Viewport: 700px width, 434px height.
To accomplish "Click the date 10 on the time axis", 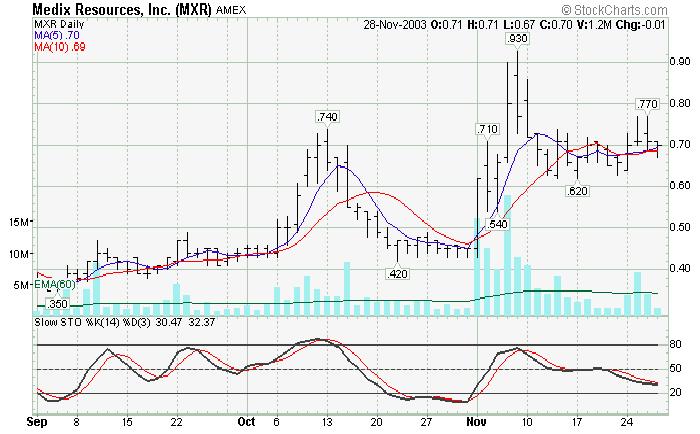I will pos(527,422).
